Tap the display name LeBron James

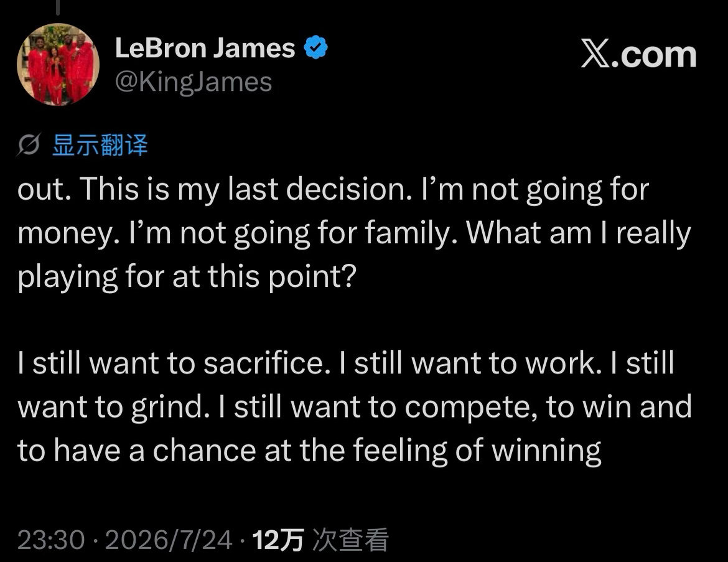tap(205, 48)
